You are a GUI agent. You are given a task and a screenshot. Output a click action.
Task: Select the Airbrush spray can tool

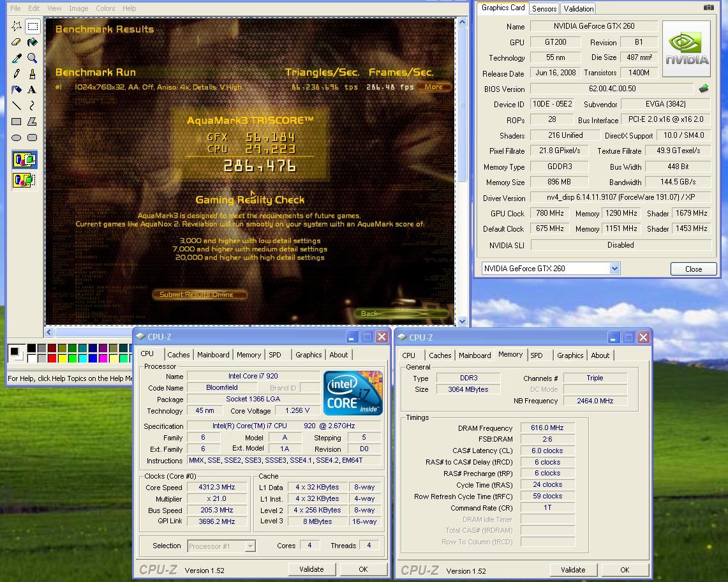(x=16, y=89)
